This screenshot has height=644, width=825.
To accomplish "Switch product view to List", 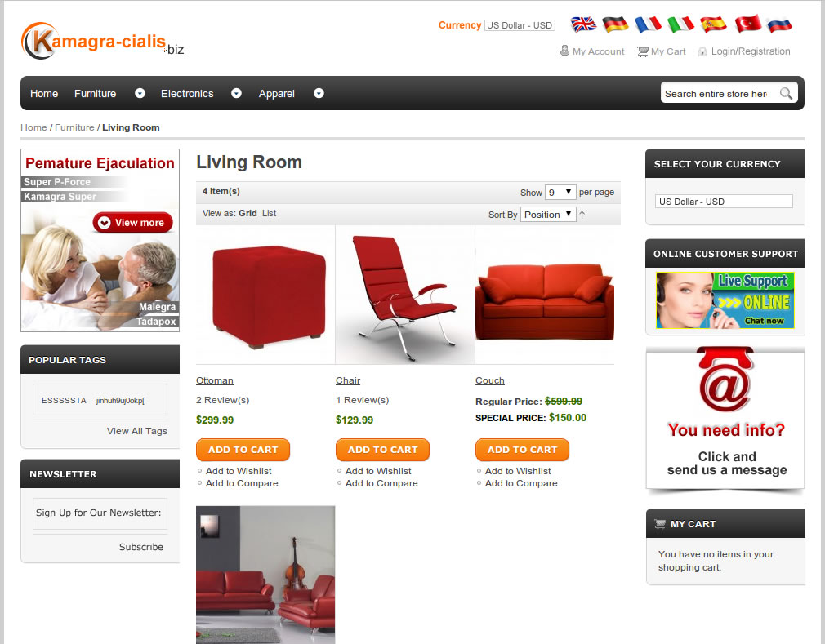I will [x=269, y=213].
